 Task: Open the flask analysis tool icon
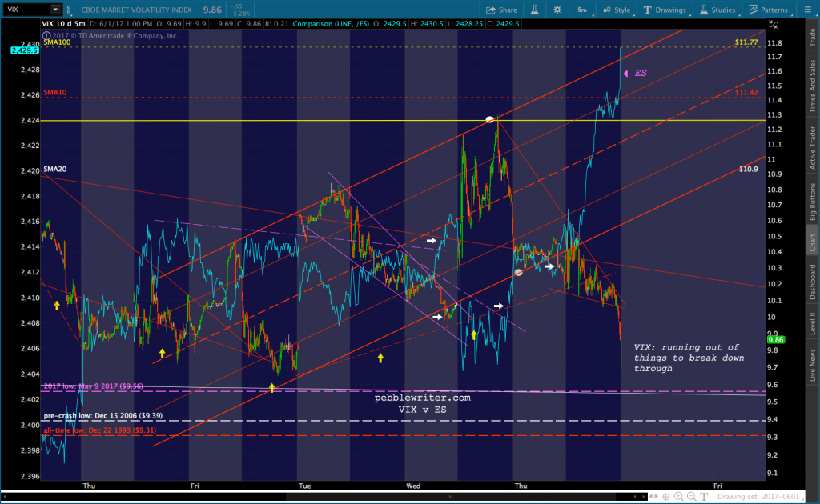(534, 10)
